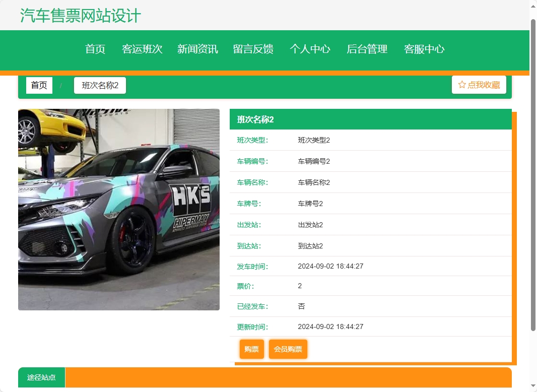
Task: Open the 客服中心 customer service page
Action: click(x=424, y=49)
